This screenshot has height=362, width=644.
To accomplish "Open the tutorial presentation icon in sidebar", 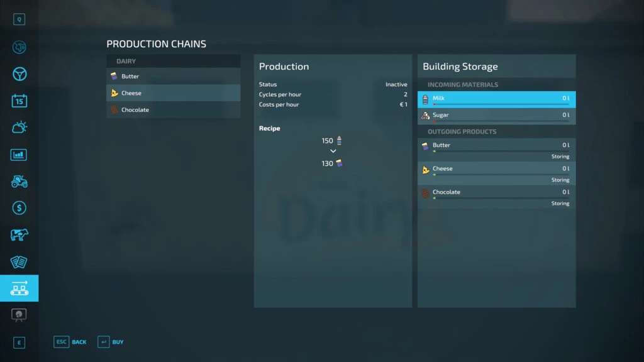I will (x=19, y=314).
